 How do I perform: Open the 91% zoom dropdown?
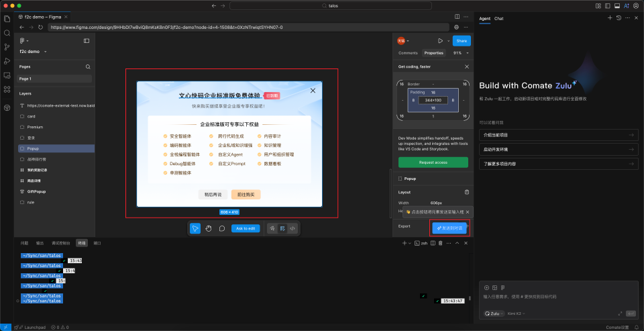coord(460,52)
